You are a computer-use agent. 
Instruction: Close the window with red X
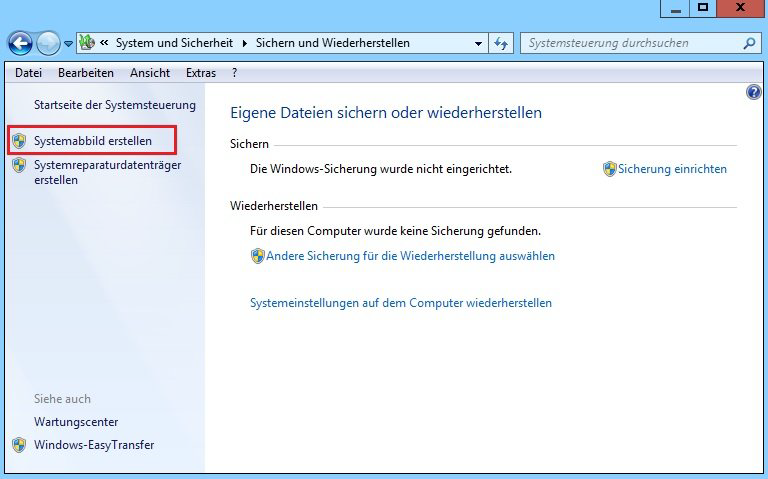(x=740, y=8)
